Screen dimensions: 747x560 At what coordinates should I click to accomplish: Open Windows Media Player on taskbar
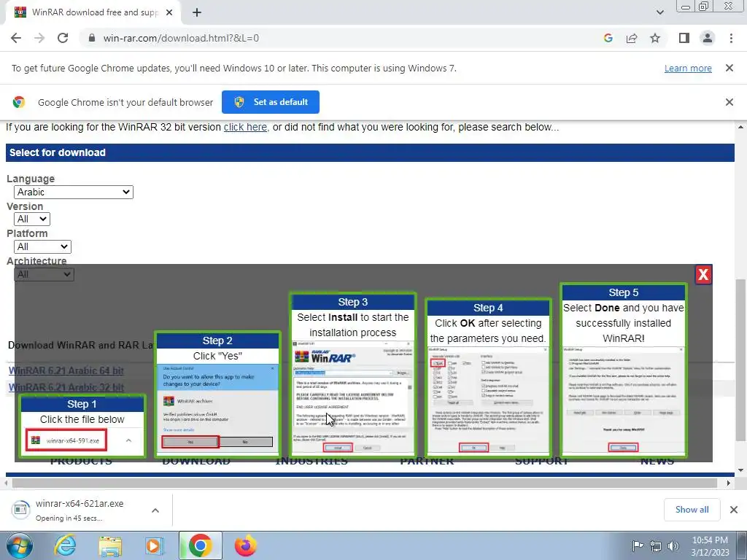155,546
